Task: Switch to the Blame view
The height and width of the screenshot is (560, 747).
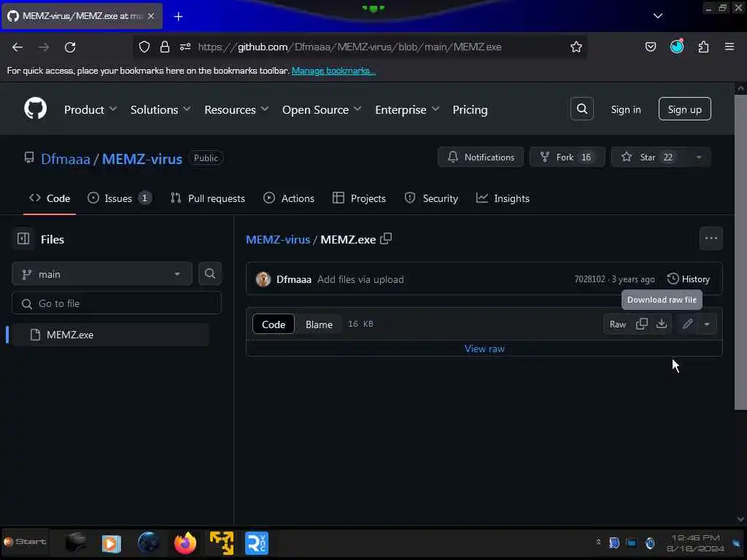Action: click(319, 324)
